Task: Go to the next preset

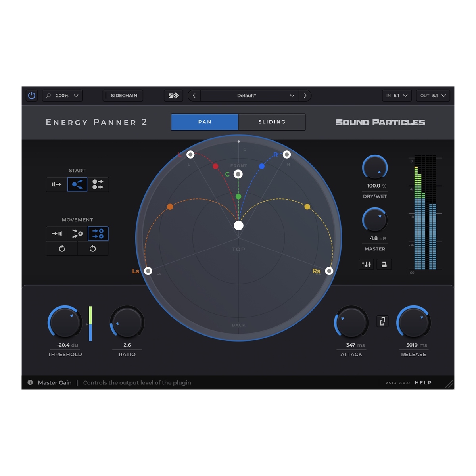Action: click(x=305, y=96)
